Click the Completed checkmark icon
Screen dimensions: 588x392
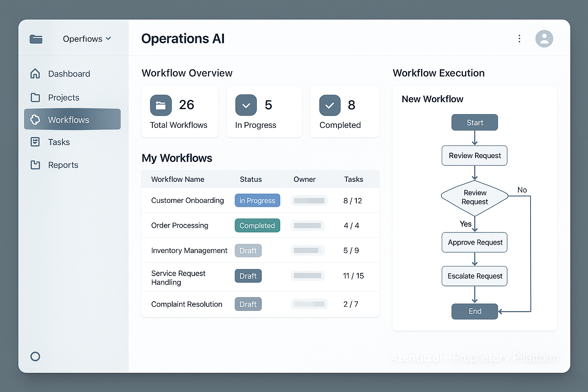click(330, 105)
